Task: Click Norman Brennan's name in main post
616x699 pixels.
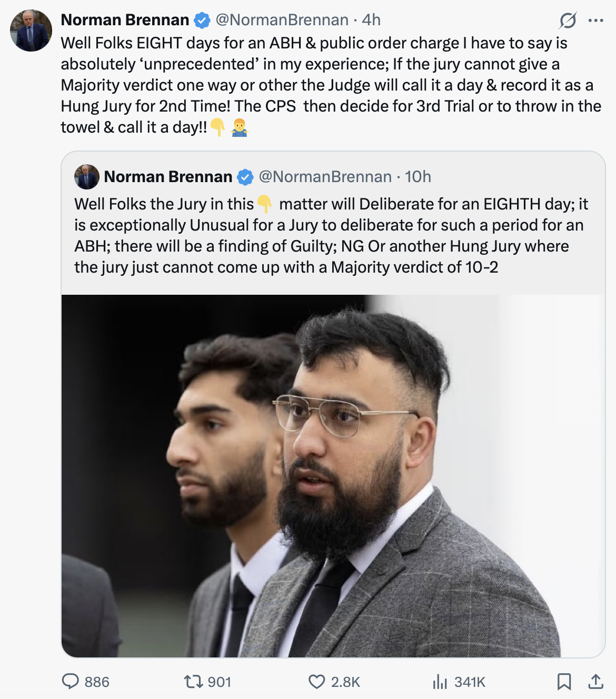Action: click(125, 20)
